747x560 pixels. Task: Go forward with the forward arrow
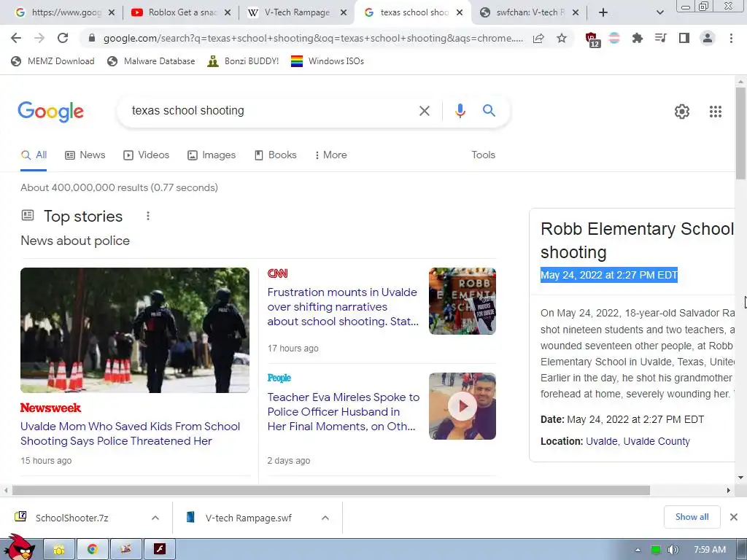point(39,38)
